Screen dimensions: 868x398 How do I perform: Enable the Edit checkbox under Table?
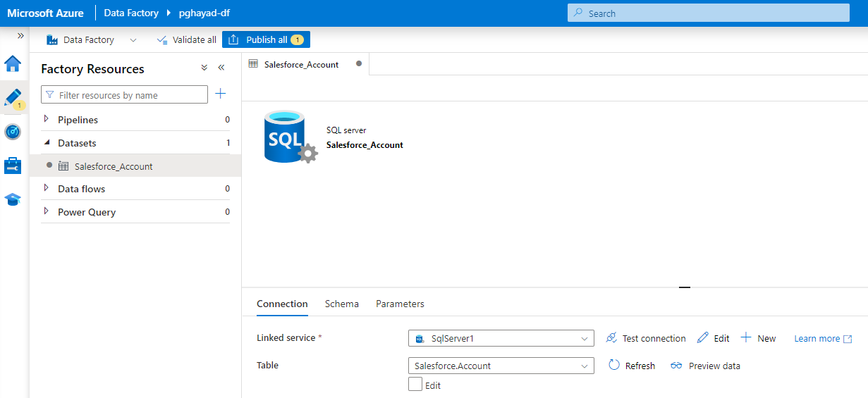pos(415,384)
